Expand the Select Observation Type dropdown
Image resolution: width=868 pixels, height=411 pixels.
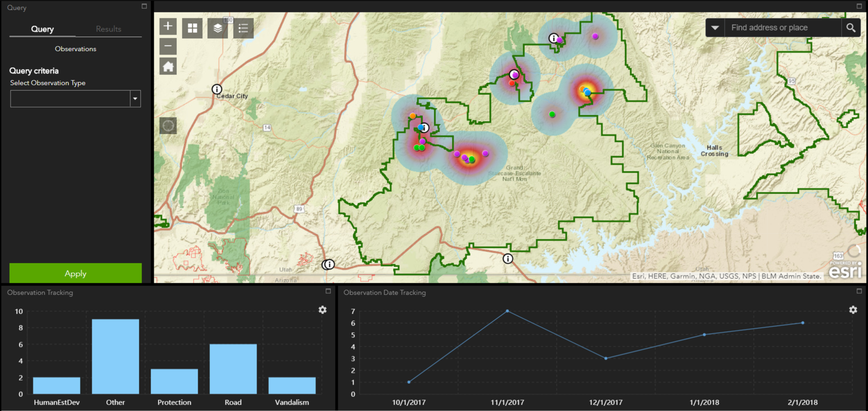point(135,99)
